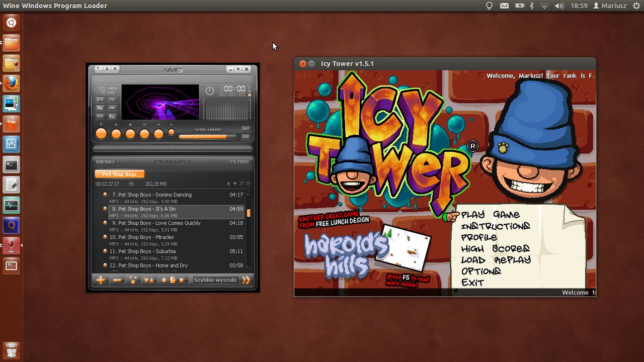This screenshot has height=362, width=644.
Task: Select track 9 Love Comes Quickly
Action: click(x=176, y=226)
